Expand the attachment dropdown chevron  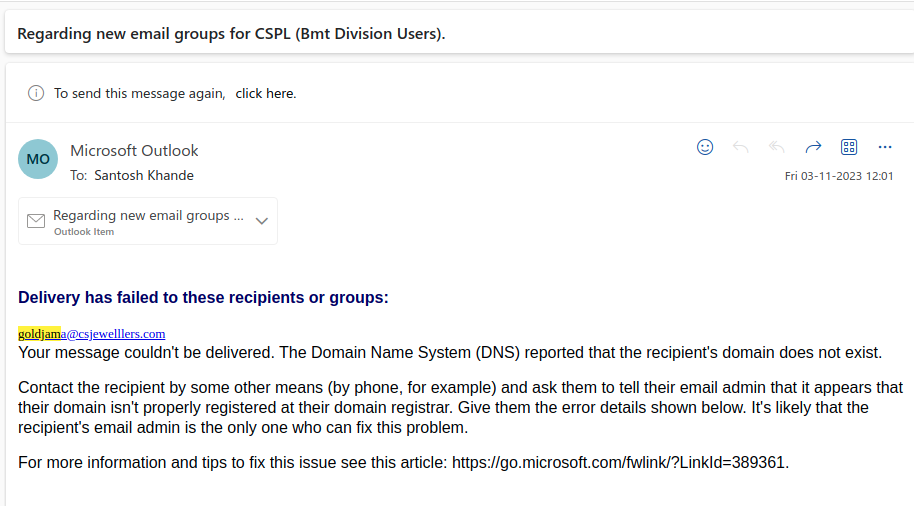coord(262,221)
